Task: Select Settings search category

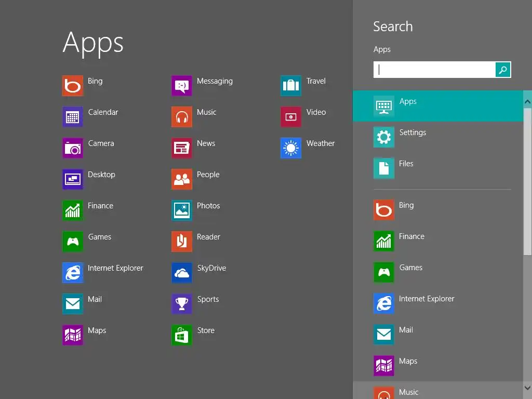Action: 437,137
